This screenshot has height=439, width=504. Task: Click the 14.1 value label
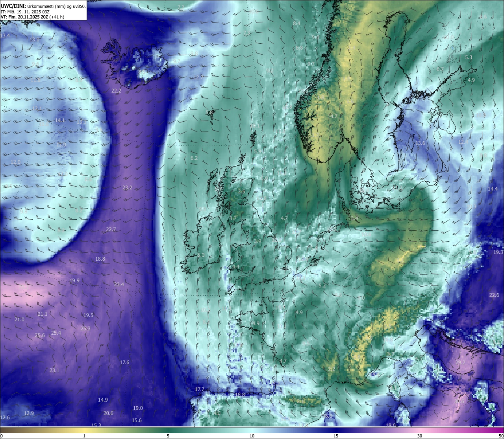60,120
